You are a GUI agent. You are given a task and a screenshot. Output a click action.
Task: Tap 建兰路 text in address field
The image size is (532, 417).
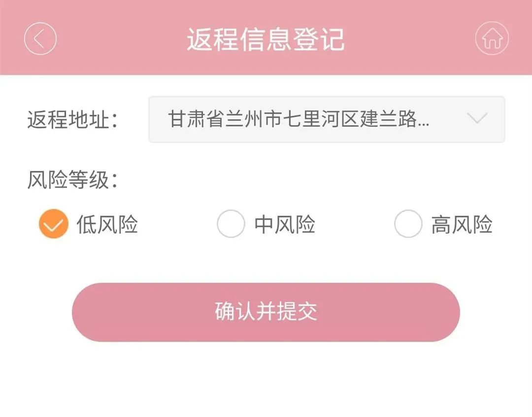389,120
